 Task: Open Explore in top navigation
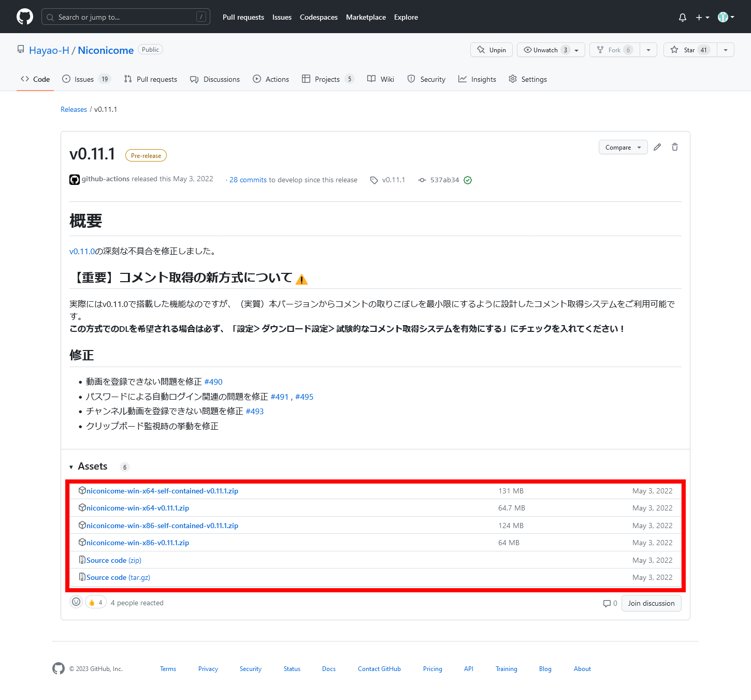(x=406, y=17)
